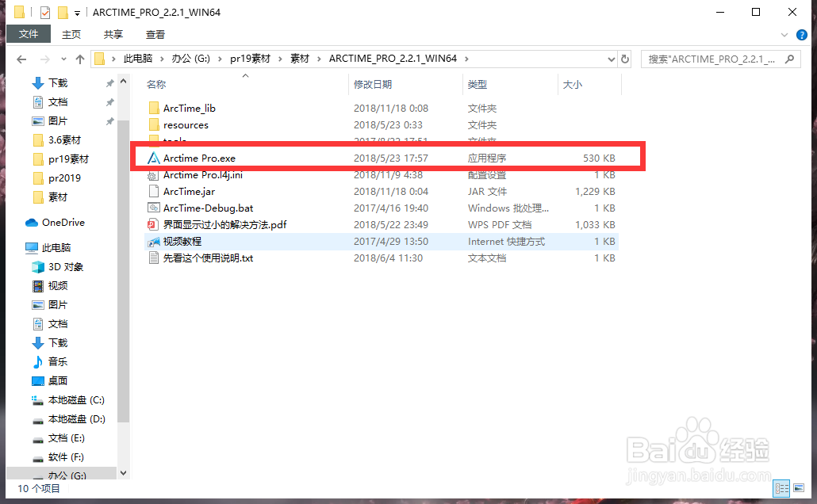Screen dimensions: 817x504
Task: Click the WPS PDF 文档 type cell
Action: coord(500,225)
